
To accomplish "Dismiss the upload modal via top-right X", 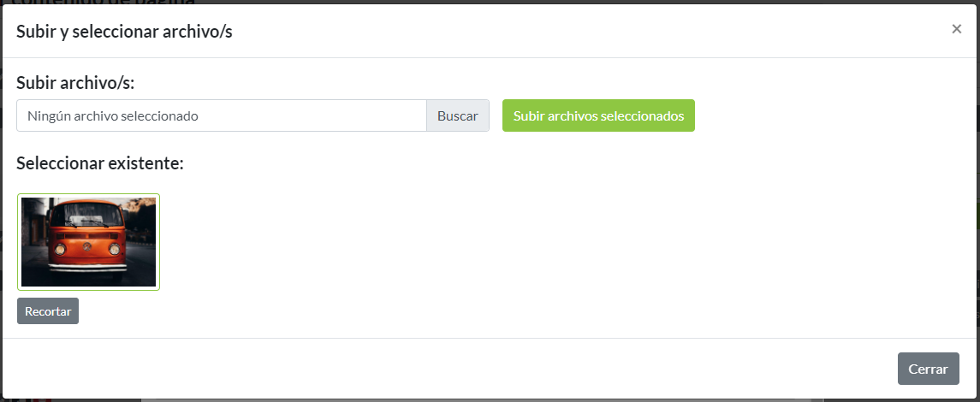I will click(x=956, y=29).
